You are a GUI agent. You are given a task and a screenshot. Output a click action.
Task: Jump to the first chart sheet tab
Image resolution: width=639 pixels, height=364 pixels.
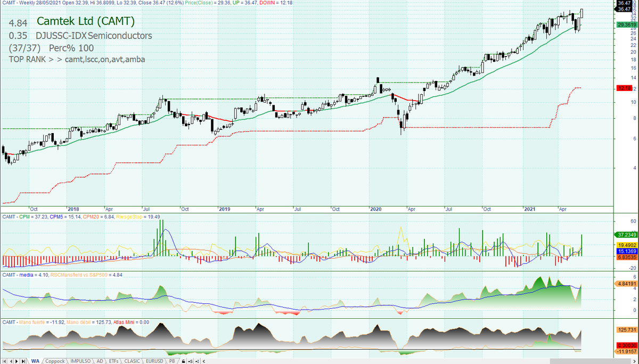[x=4, y=361]
